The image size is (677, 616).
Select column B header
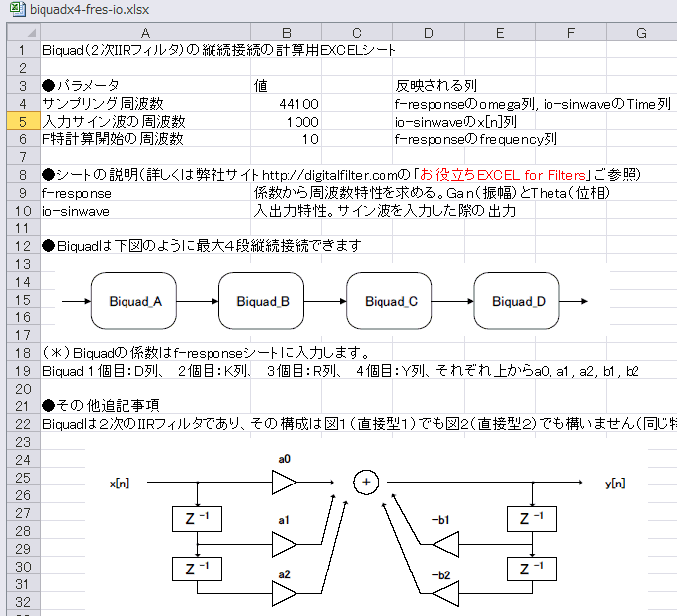(x=287, y=33)
